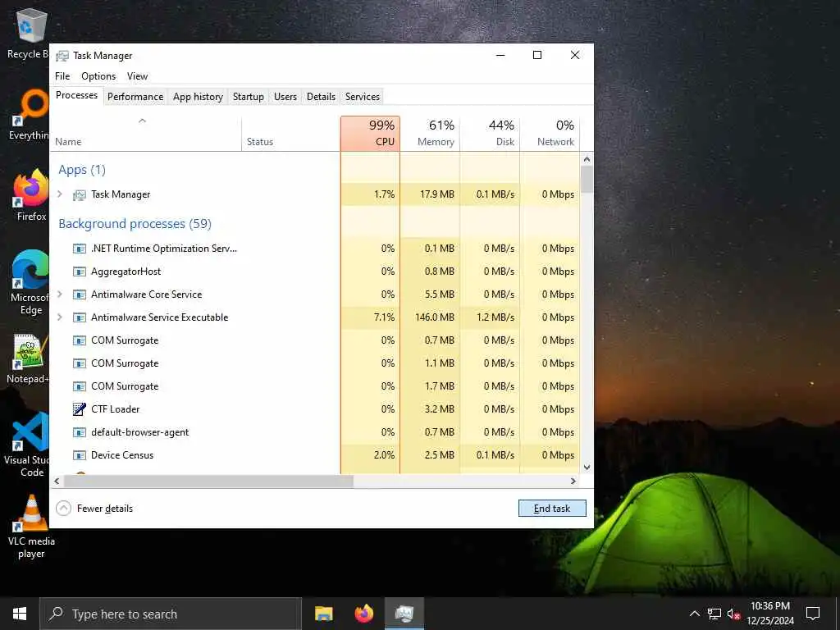Open the Visual Studio Code desktop shortcut

[31, 431]
